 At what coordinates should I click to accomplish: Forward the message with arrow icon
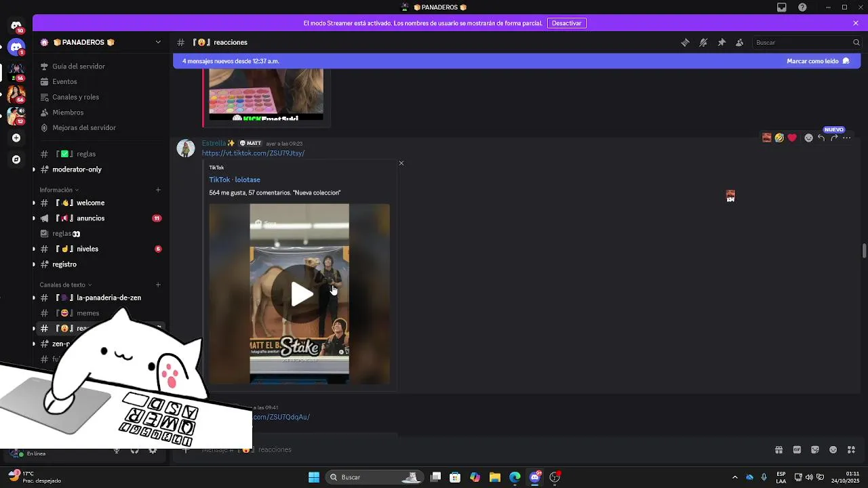pyautogui.click(x=834, y=138)
